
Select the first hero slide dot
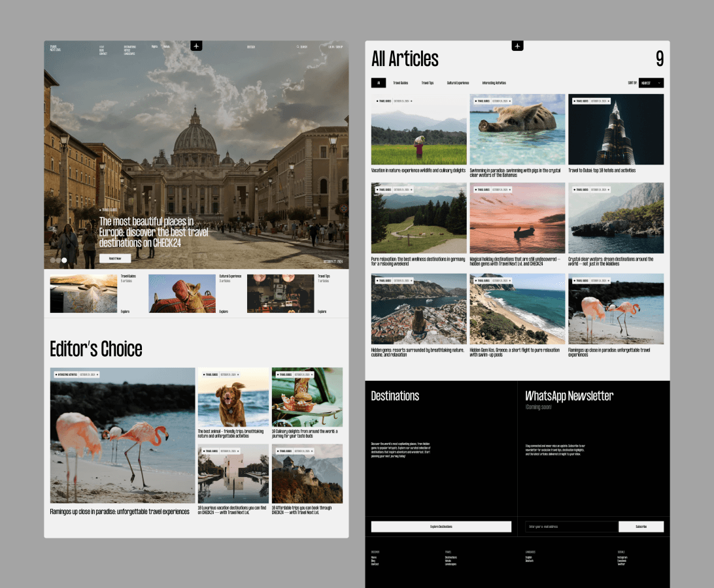(x=52, y=260)
